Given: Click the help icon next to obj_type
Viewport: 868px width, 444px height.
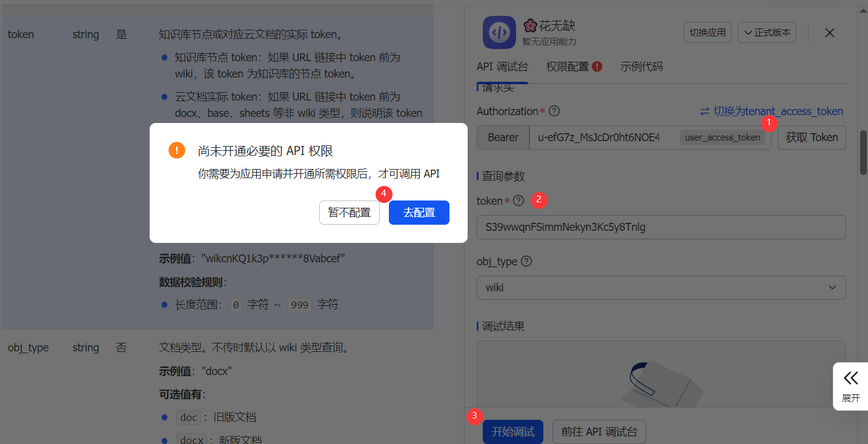Looking at the screenshot, I should click(526, 262).
